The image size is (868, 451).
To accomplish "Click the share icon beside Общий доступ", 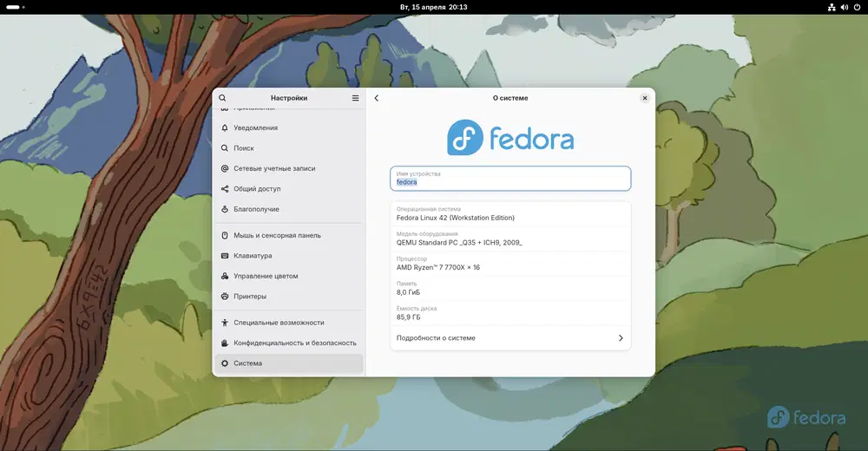I will click(x=225, y=189).
